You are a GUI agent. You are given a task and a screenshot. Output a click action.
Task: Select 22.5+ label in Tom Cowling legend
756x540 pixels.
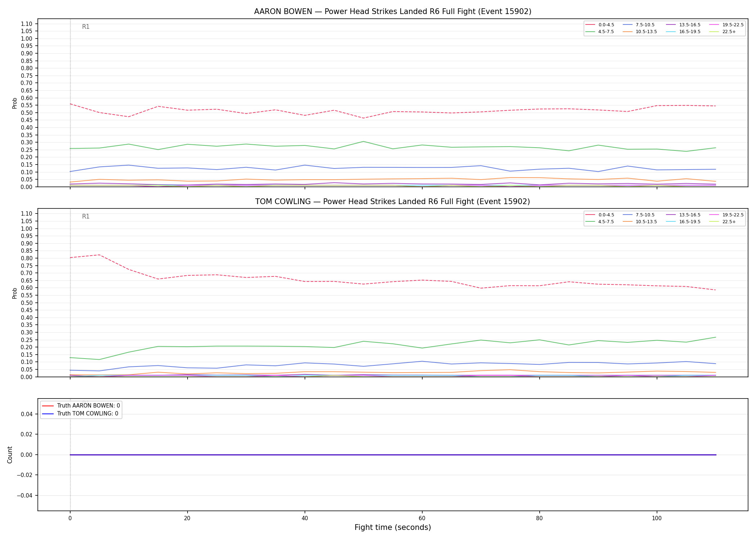[729, 222]
